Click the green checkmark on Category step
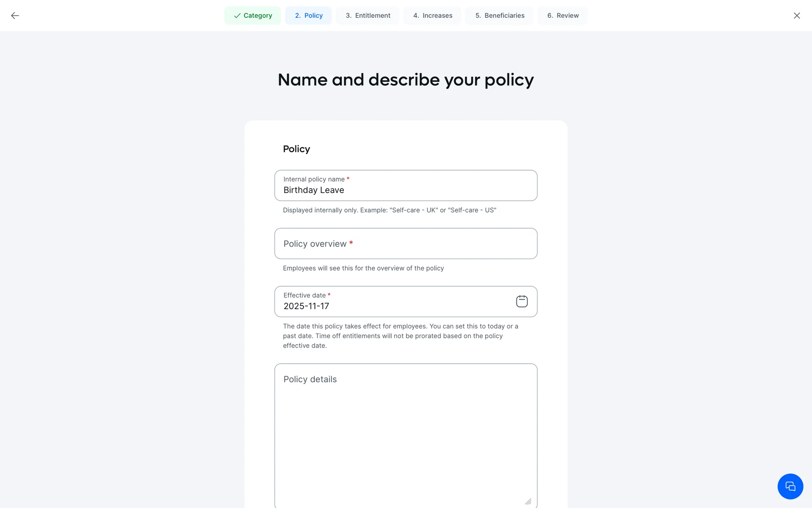This screenshot has width=812, height=508. click(237, 16)
